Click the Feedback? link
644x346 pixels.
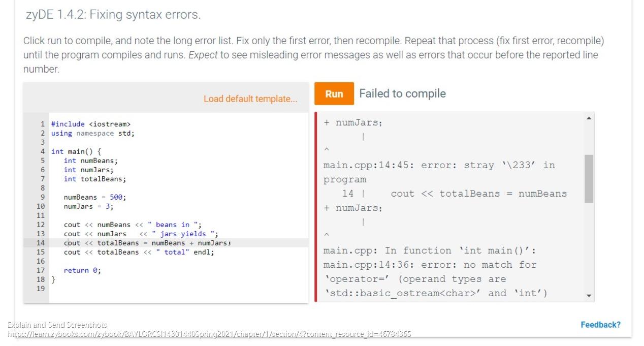point(600,324)
